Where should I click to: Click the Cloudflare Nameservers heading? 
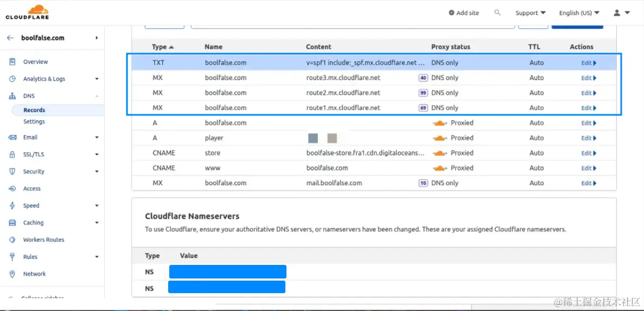[x=192, y=216]
